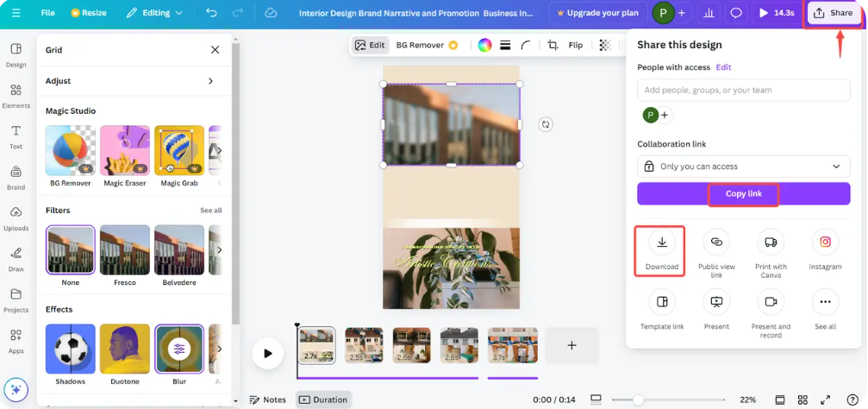Image resolution: width=868 pixels, height=409 pixels.
Task: Open the Resize menu
Action: click(x=91, y=13)
